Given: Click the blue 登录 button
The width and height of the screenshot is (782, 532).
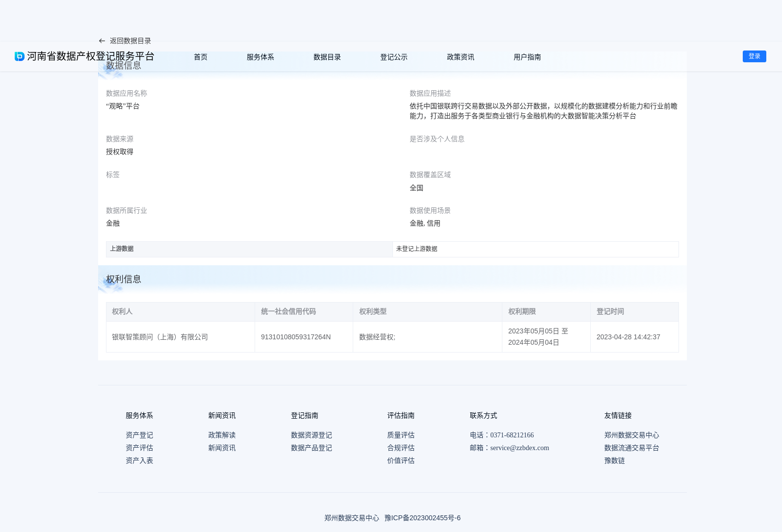Looking at the screenshot, I should coord(755,56).
